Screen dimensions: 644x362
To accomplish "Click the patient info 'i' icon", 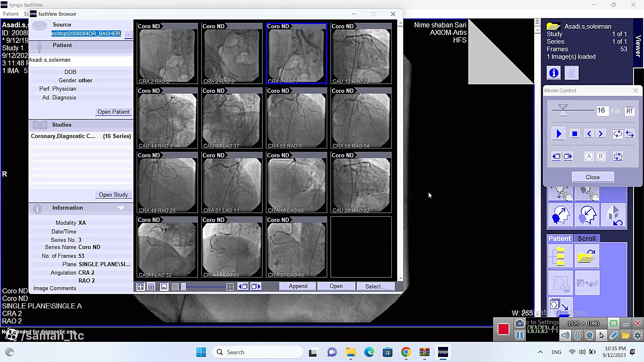I will [554, 73].
